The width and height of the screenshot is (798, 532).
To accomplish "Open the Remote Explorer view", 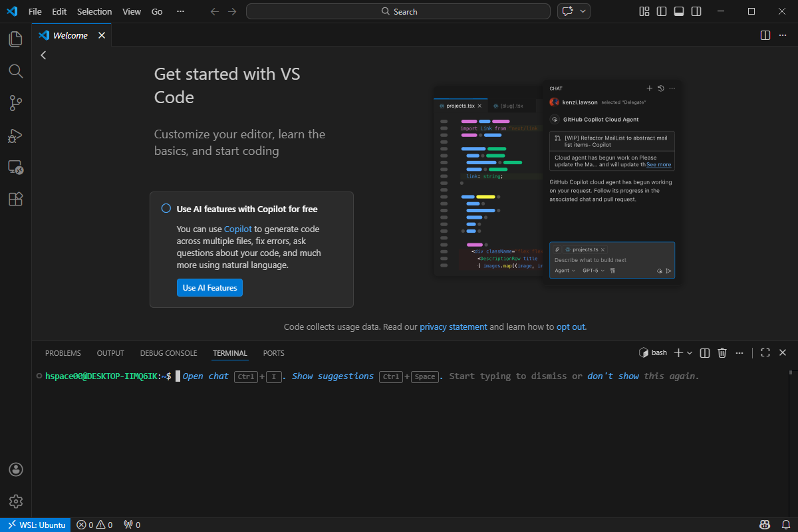I will coord(15,168).
